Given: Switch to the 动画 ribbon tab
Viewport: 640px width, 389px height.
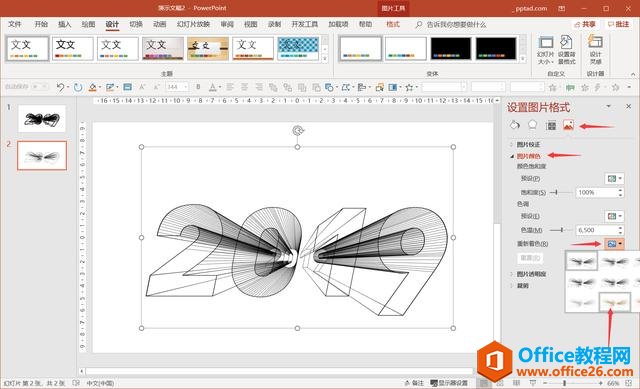Looking at the screenshot, I should (160, 24).
